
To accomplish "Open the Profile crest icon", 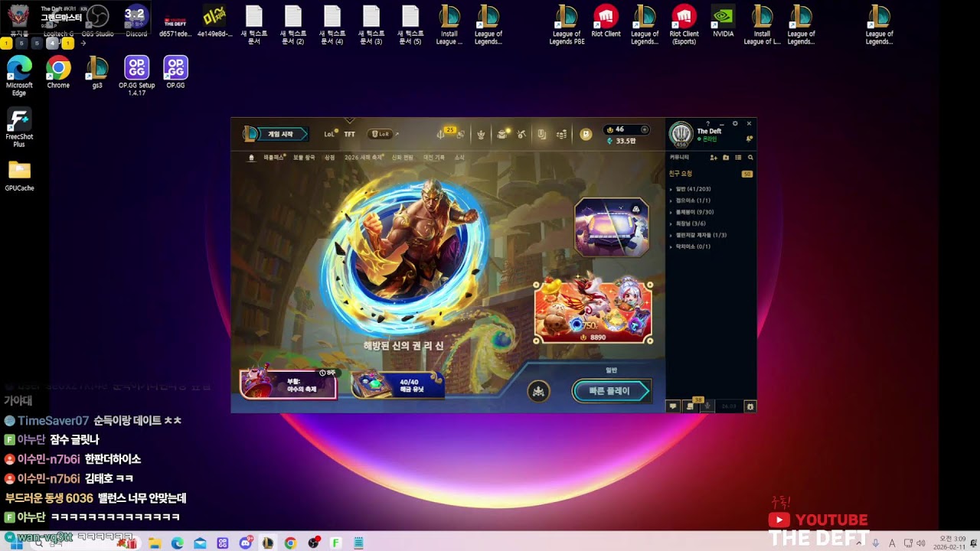I will [481, 135].
